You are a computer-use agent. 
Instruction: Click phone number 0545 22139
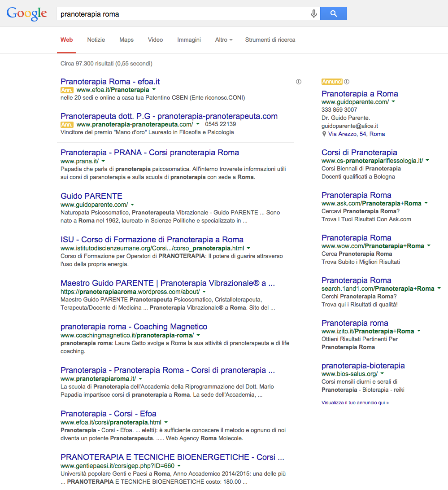(221, 124)
